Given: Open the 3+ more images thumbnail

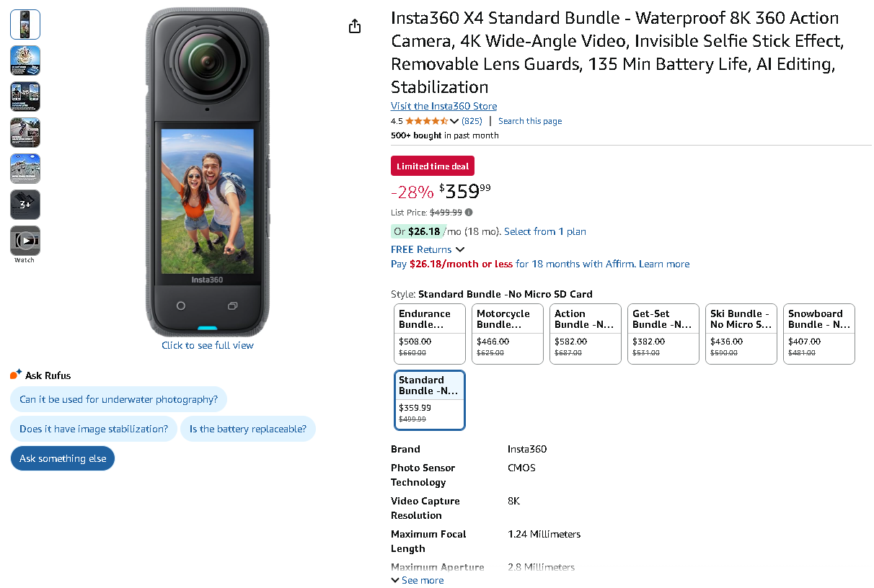Looking at the screenshot, I should [x=25, y=205].
